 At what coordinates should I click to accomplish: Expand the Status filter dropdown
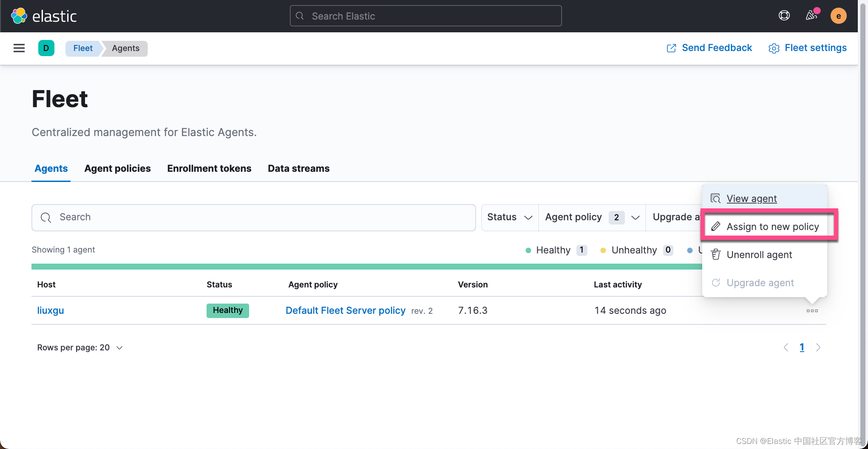pos(510,217)
